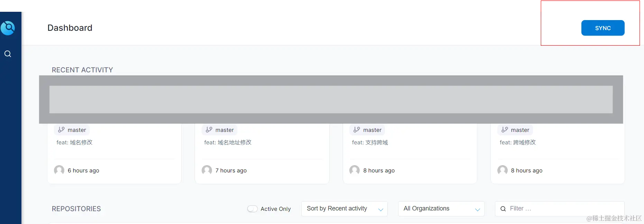Toggle the Active Only switch

[x=252, y=209]
